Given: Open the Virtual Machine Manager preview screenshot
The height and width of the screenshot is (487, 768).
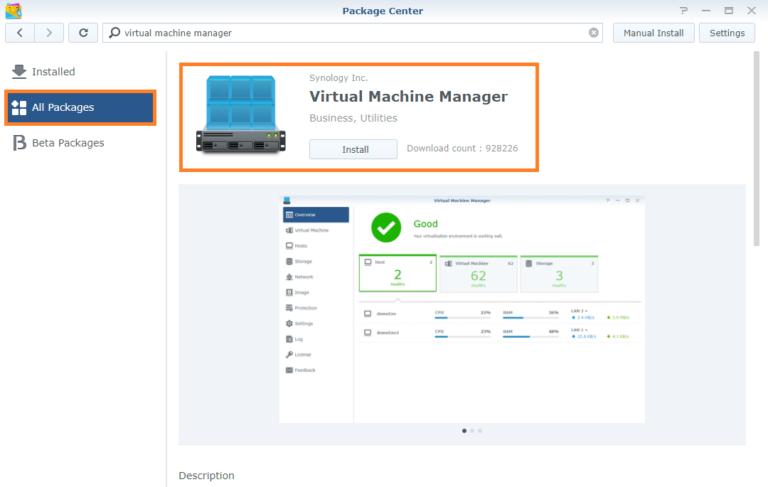Looking at the screenshot, I should pyautogui.click(x=462, y=310).
